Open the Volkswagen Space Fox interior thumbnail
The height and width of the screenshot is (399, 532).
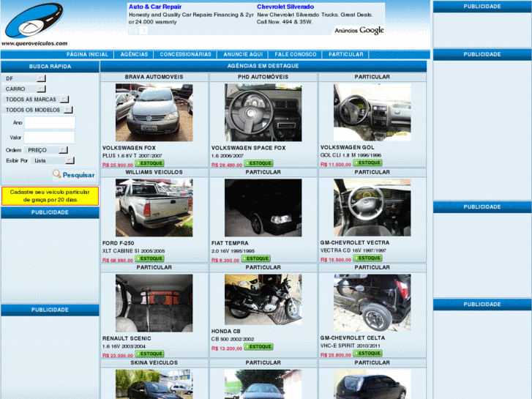coord(263,113)
